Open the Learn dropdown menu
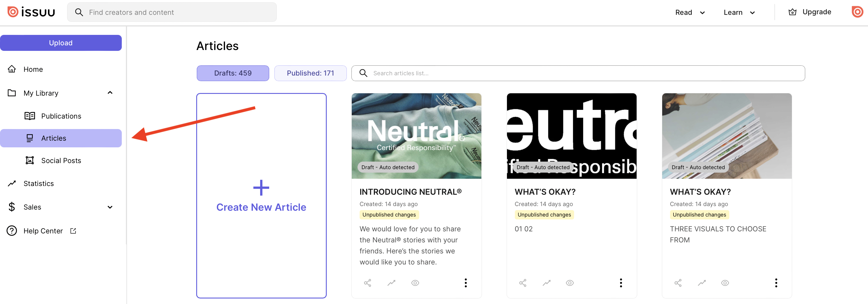 (x=739, y=12)
